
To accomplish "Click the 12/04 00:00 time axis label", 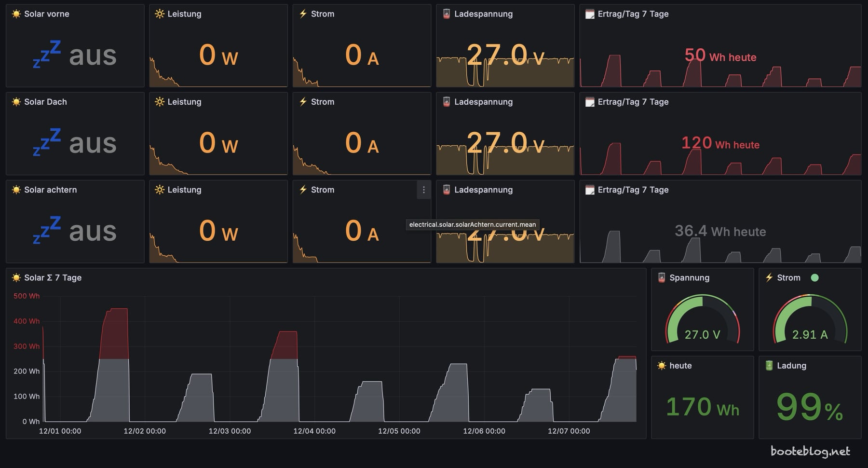I will click(314, 431).
